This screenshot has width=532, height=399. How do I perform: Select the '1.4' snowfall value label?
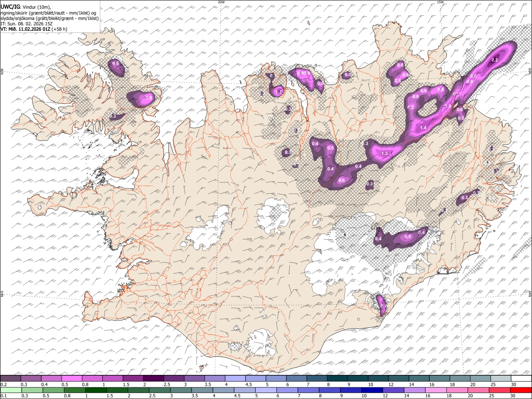(424, 128)
